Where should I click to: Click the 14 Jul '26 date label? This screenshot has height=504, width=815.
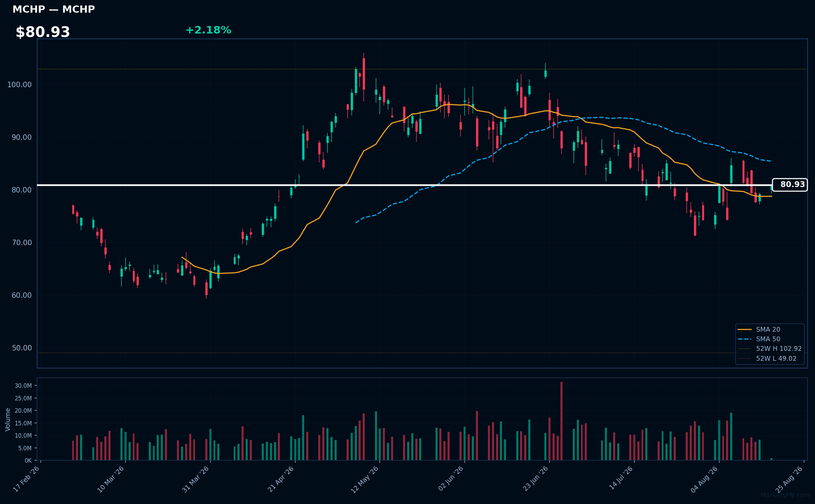click(621, 478)
